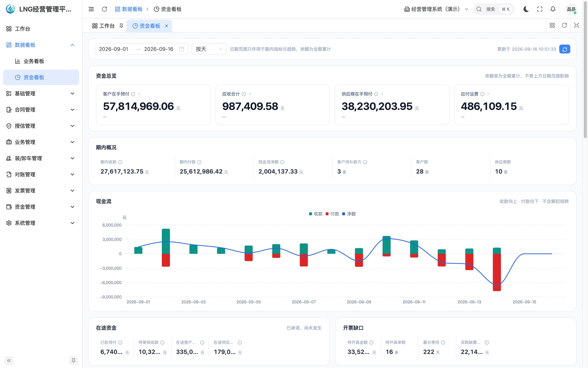Open the user avatar menu

pyautogui.click(x=571, y=9)
